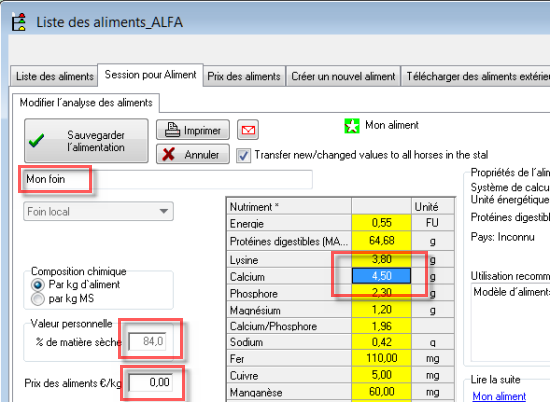Select the Calcium/Phosphore value 1,96
This screenshot has width=550, height=402.
click(x=381, y=326)
